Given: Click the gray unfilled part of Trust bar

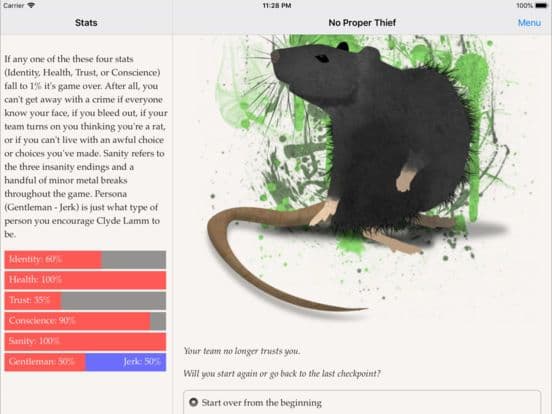Looking at the screenshot, I should pos(113,301).
